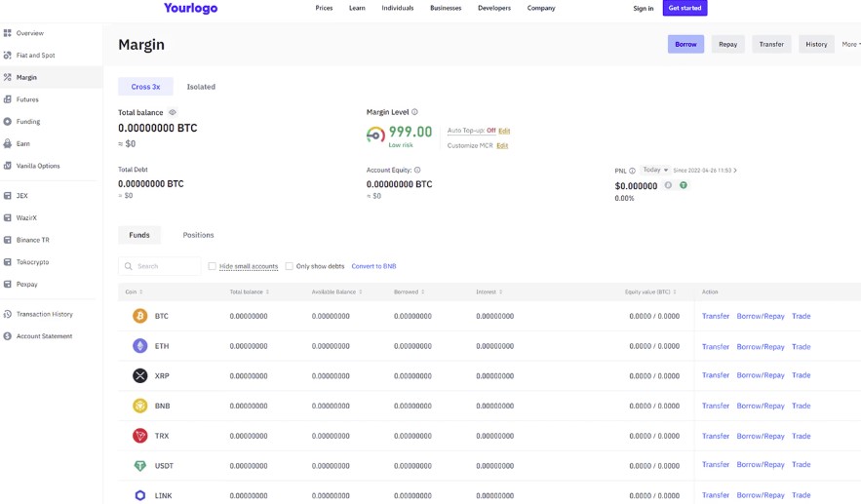Viewport: 861px width, 504px height.
Task: Click the funds Search input field
Action: 159,266
